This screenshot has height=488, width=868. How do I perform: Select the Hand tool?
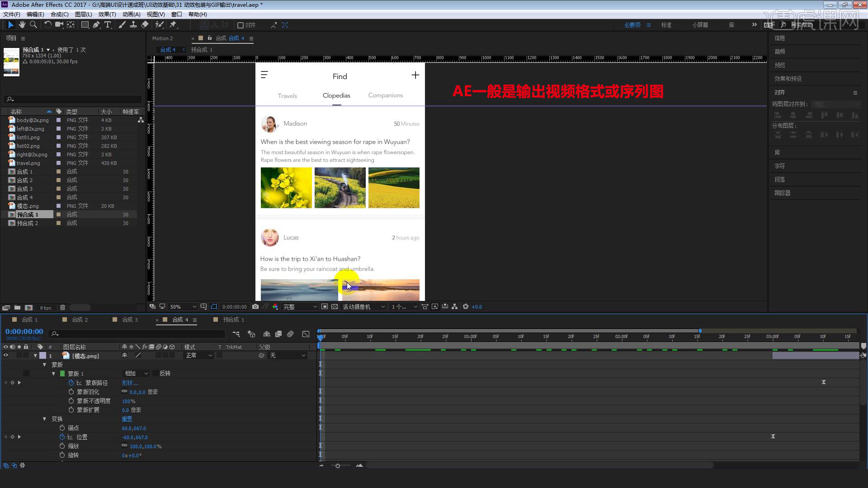tap(22, 25)
